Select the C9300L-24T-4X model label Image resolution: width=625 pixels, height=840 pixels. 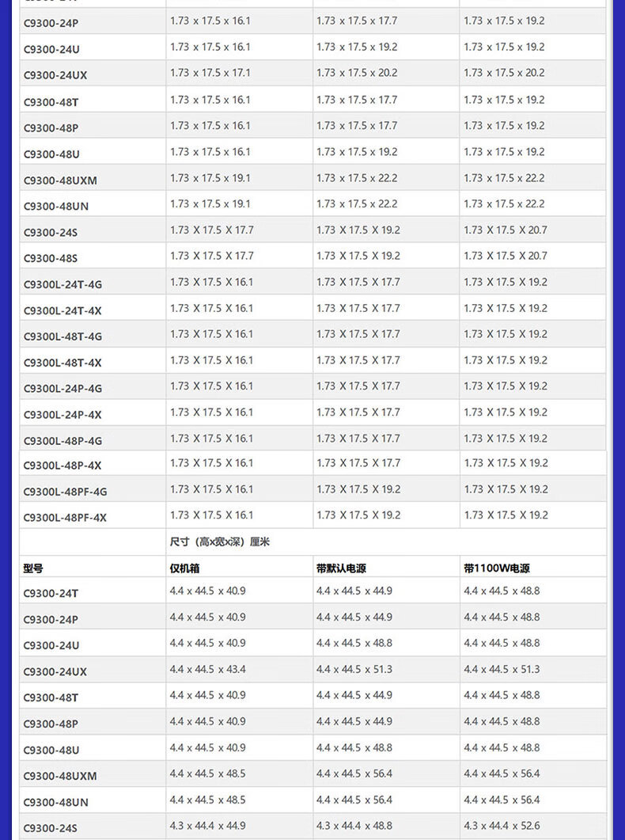62,310
